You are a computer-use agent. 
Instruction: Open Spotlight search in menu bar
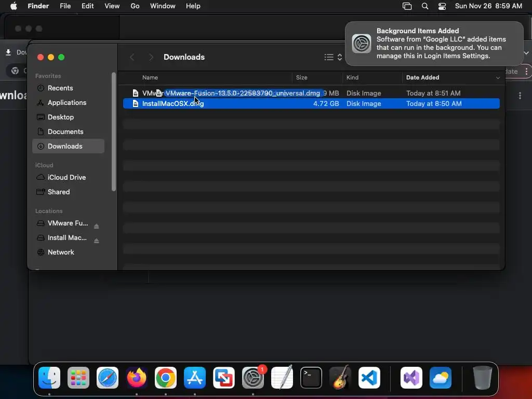click(x=425, y=6)
